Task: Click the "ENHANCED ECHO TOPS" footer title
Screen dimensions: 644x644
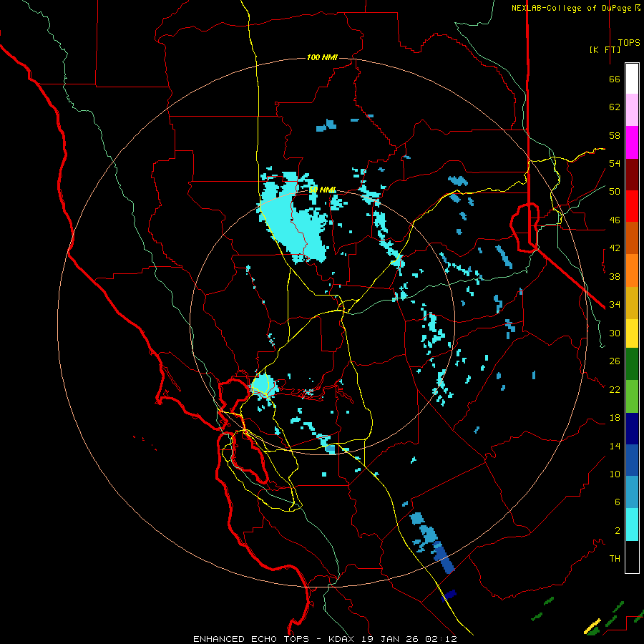Action: click(x=251, y=639)
